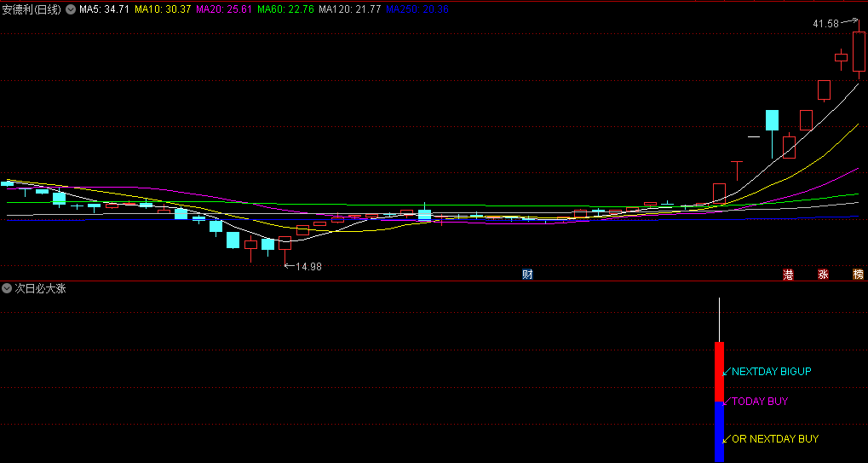
Task: Click the TODAY BUY signal label
Action: (760, 402)
